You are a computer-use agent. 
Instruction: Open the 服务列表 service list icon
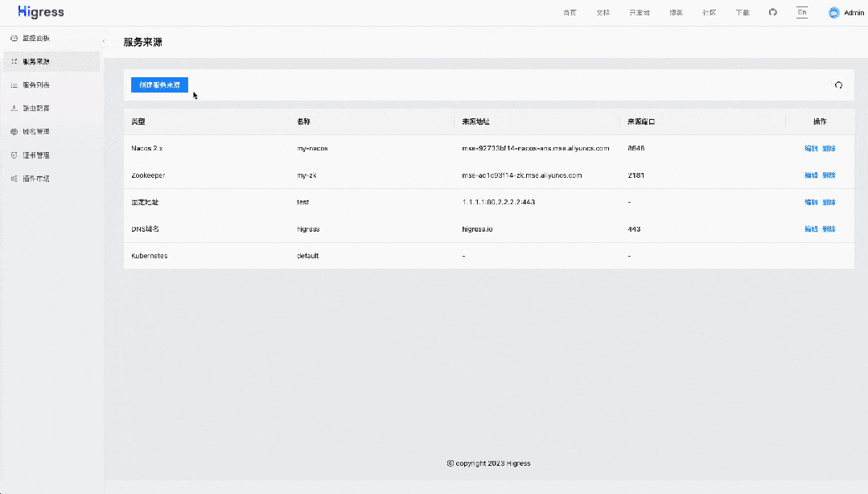[13, 84]
